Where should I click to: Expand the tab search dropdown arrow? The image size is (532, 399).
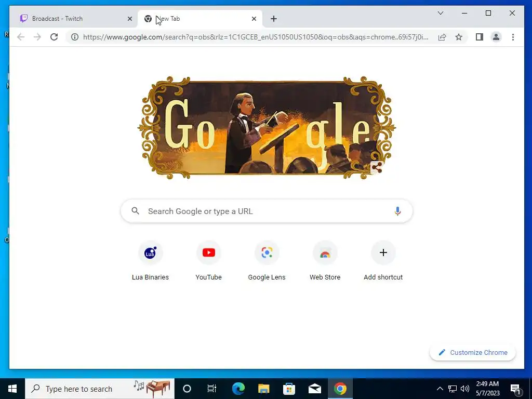[x=441, y=13]
